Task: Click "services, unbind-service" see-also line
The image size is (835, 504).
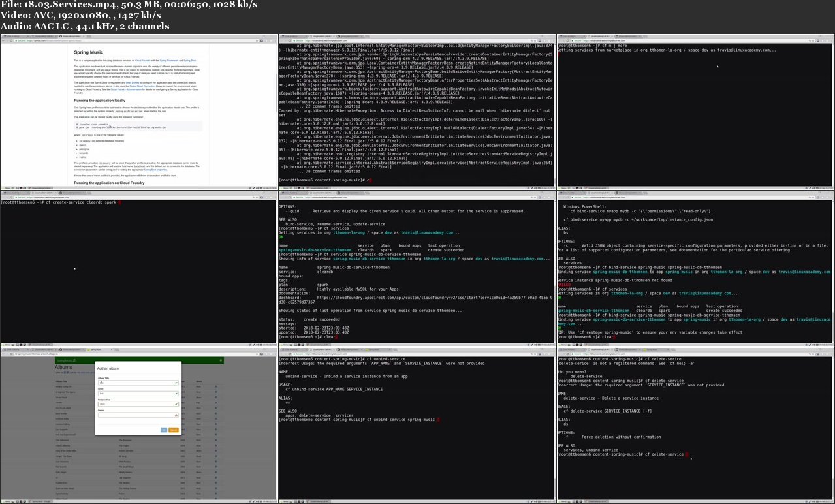Action: [x=591, y=450]
